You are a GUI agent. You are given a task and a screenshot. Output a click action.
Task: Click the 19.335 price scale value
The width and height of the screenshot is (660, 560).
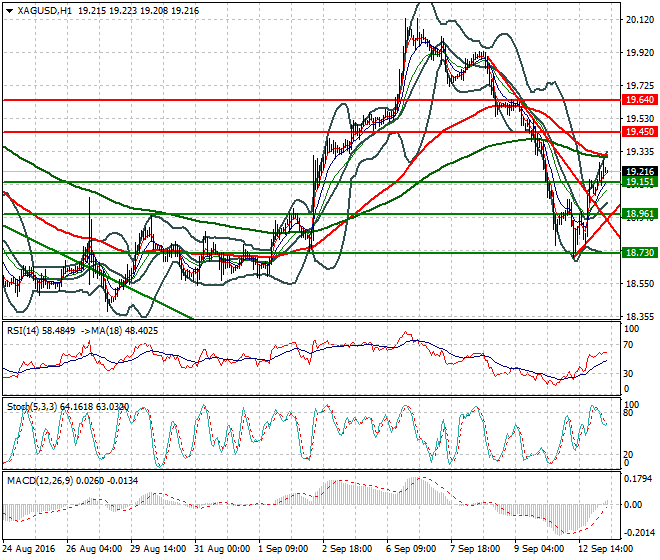[640, 152]
